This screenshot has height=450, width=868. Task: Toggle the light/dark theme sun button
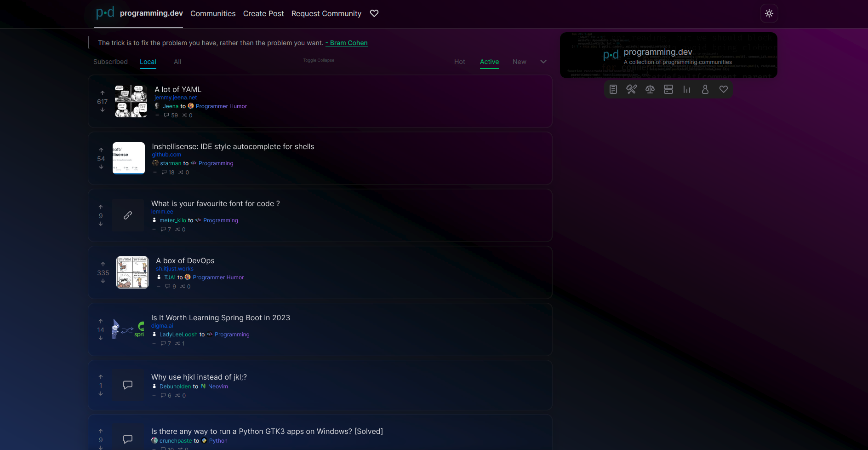coord(769,13)
